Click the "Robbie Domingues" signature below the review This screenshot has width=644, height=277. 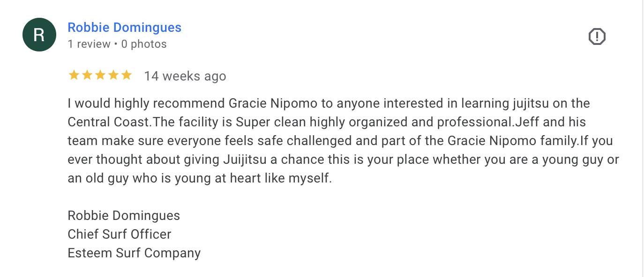coord(124,216)
